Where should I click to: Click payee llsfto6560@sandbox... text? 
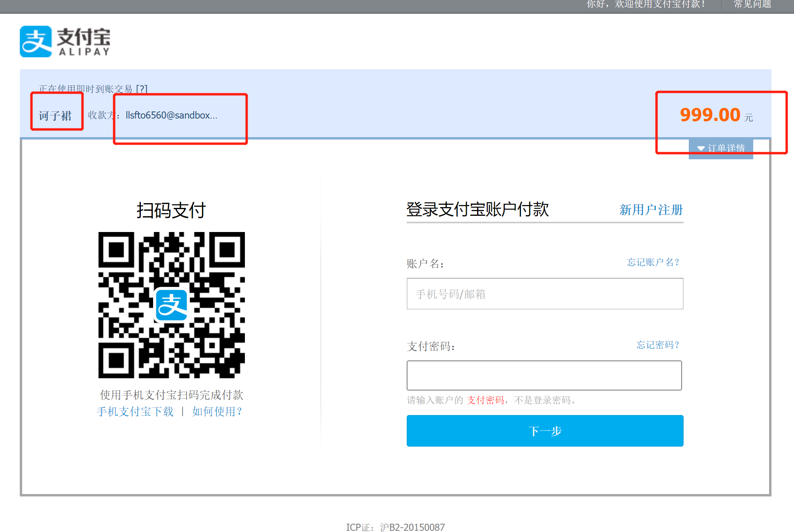[171, 115]
